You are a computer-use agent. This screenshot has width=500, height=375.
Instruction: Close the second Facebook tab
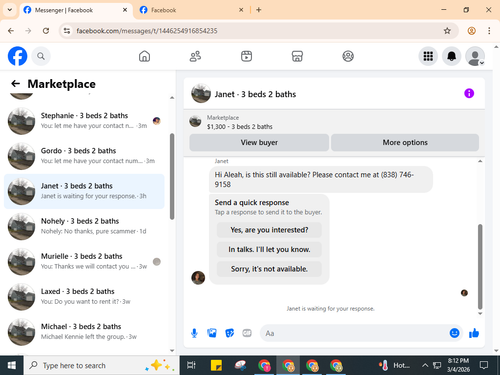(x=241, y=10)
